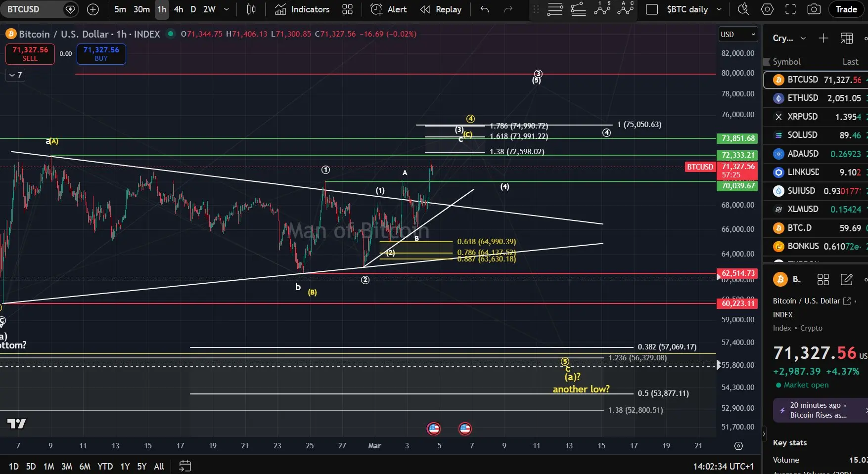Image resolution: width=868 pixels, height=474 pixels.
Task: Switch chart to 4h timeframe
Action: (179, 9)
